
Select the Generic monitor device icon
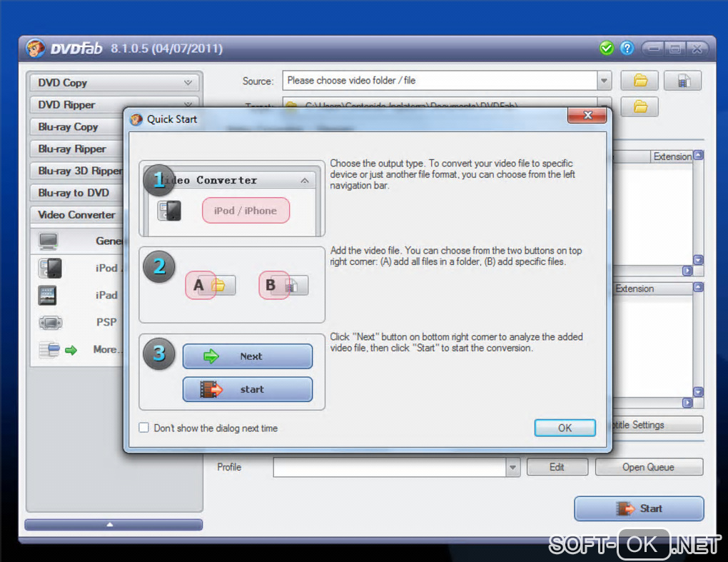(x=49, y=241)
